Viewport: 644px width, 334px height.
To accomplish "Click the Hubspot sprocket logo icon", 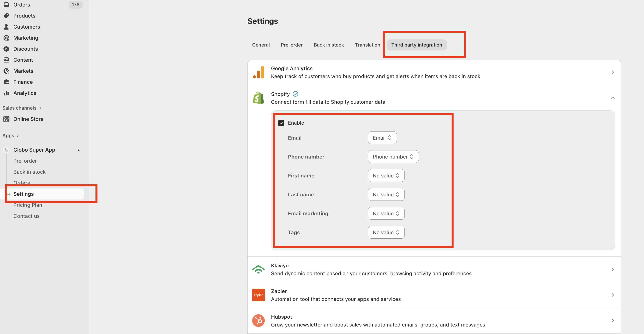I will tap(258, 320).
